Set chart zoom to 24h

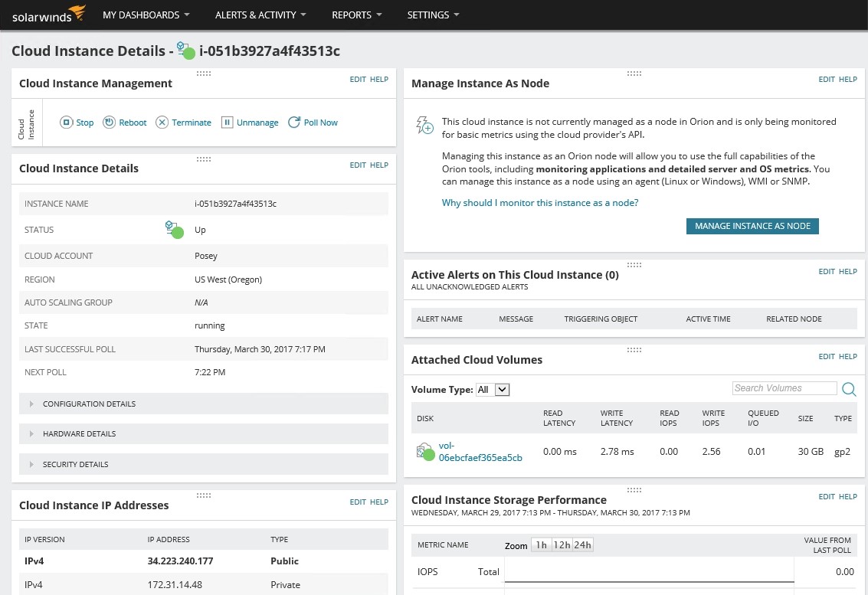pos(582,545)
